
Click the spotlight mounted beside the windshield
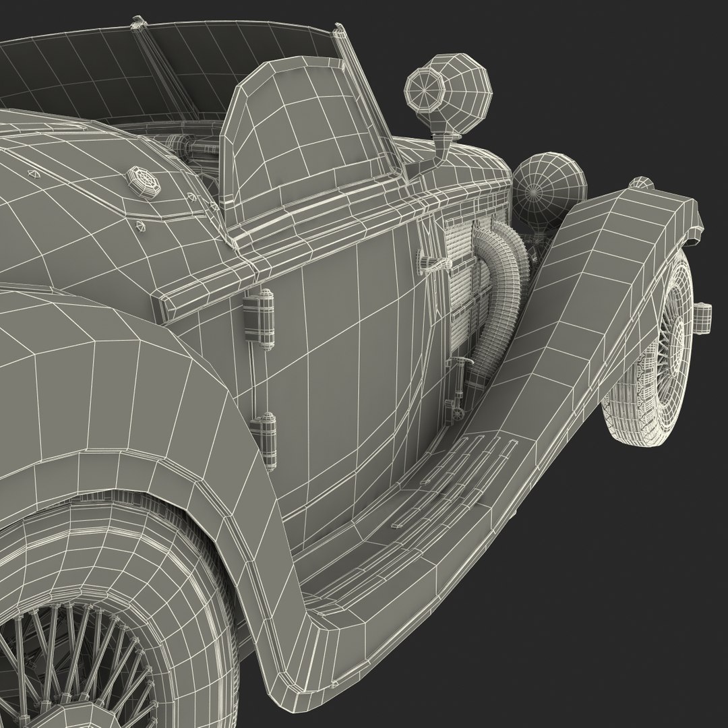[x=448, y=96]
